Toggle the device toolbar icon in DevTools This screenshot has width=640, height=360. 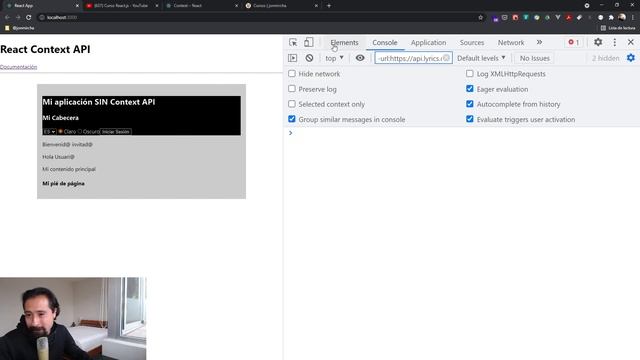click(309, 42)
